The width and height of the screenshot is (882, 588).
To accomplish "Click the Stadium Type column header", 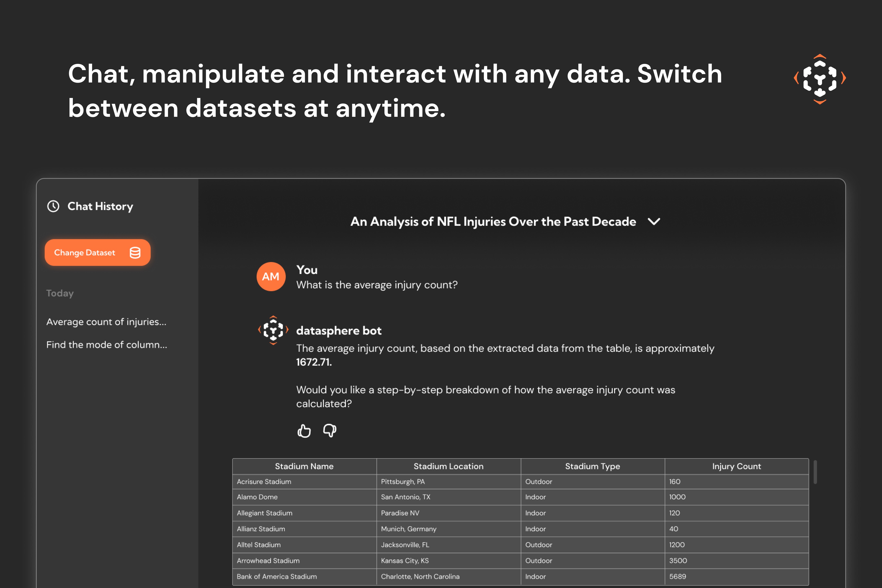I will [x=592, y=467].
